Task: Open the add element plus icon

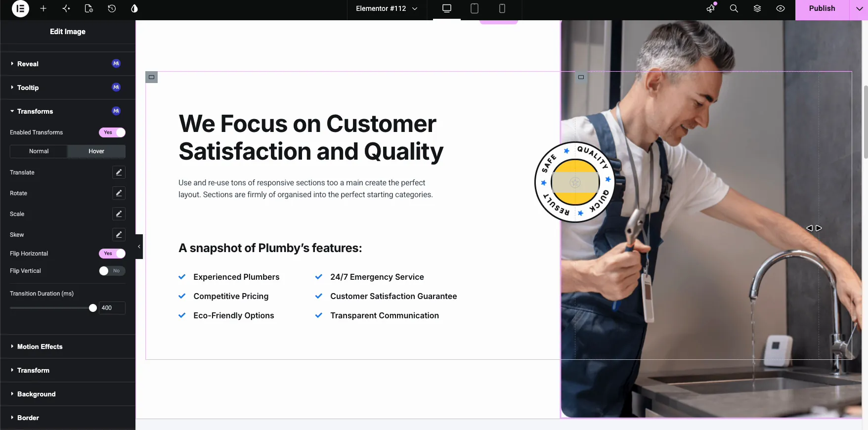Action: [x=43, y=8]
